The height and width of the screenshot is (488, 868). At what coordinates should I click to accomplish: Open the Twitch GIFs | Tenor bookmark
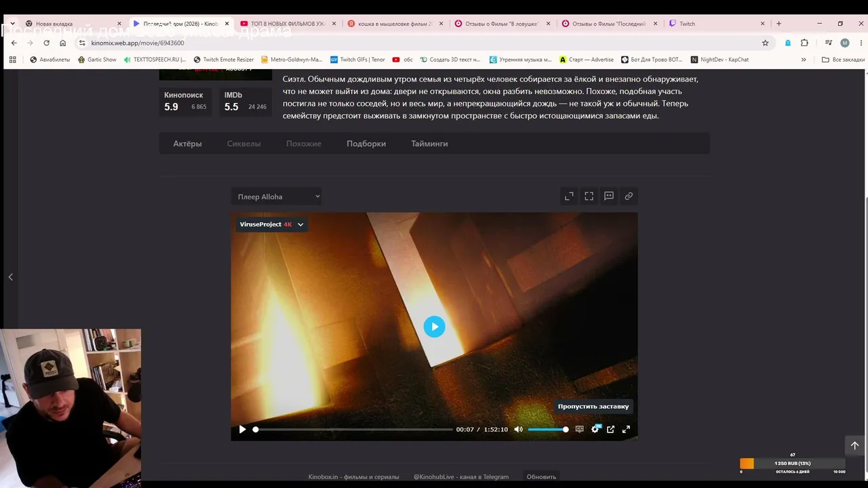[x=357, y=60]
